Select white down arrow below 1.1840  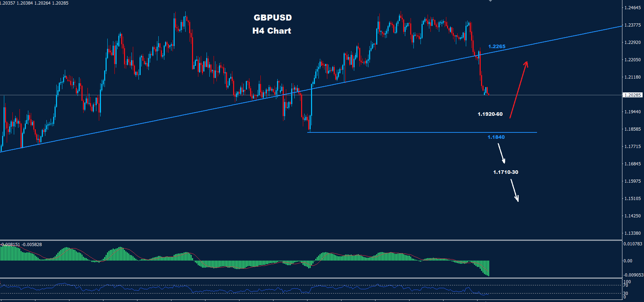[501, 153]
